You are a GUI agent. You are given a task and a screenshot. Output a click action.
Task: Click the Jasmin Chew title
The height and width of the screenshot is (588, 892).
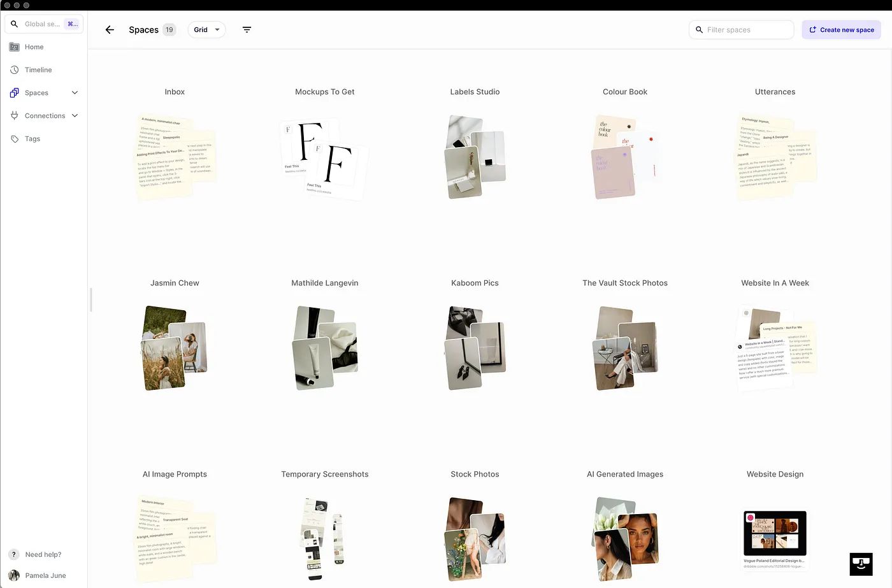point(175,283)
